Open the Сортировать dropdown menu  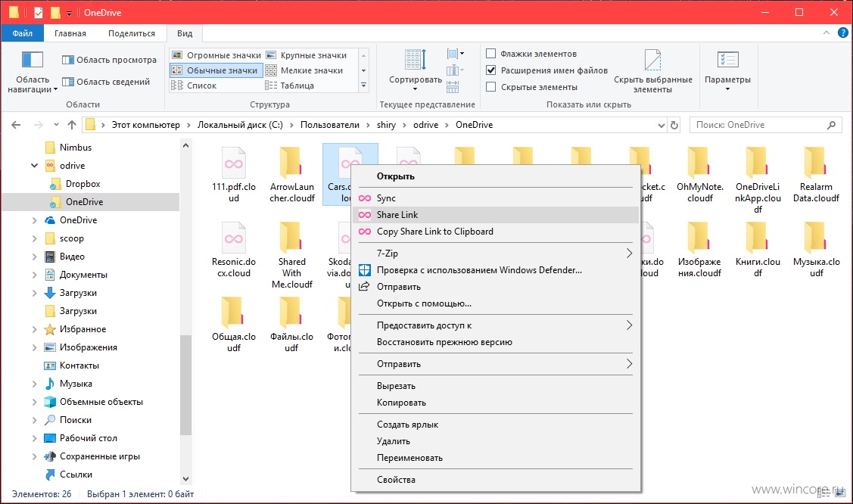click(415, 89)
